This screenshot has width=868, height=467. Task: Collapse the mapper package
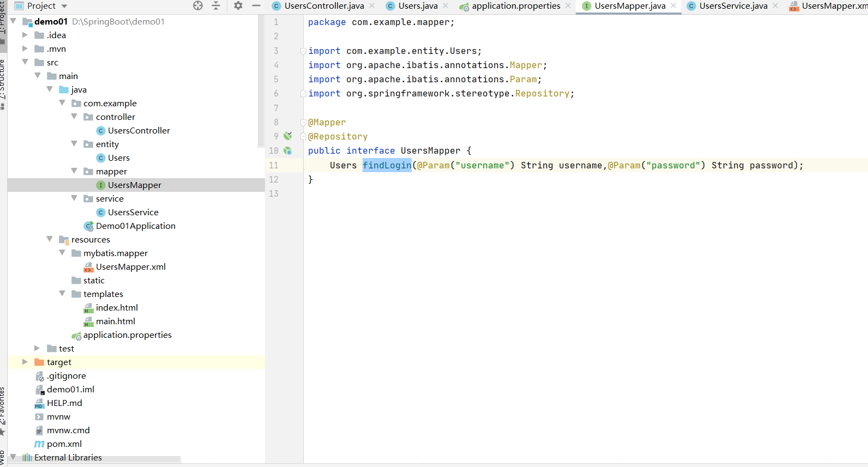[74, 171]
